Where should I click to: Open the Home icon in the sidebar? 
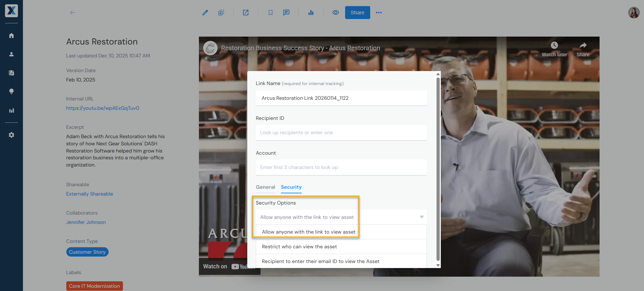(11, 36)
